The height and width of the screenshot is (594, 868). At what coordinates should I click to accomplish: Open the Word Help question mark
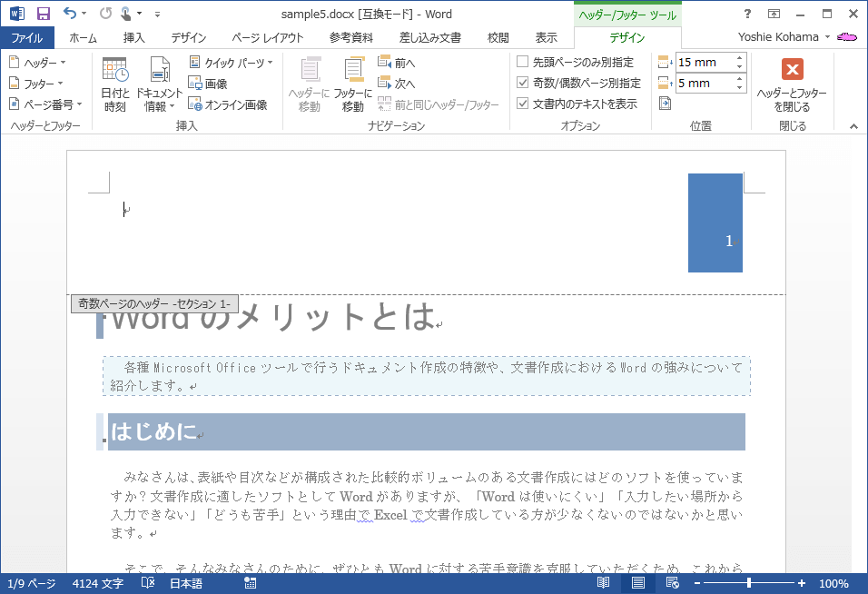click(747, 14)
